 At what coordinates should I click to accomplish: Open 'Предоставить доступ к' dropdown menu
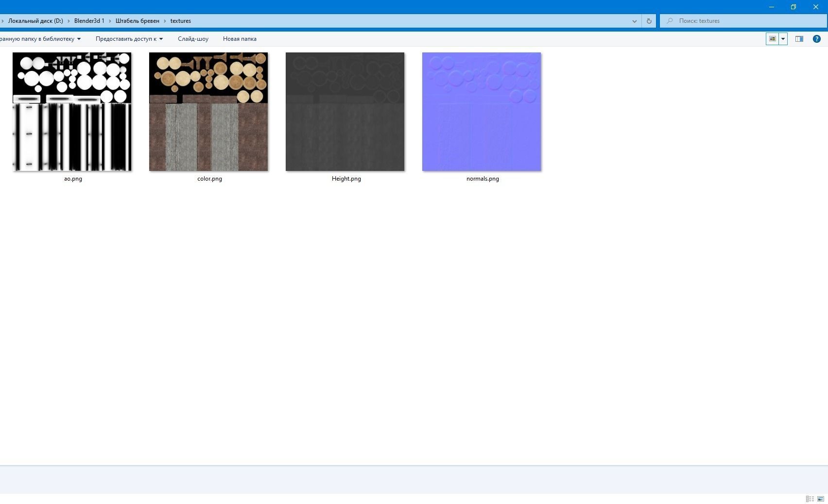[129, 39]
